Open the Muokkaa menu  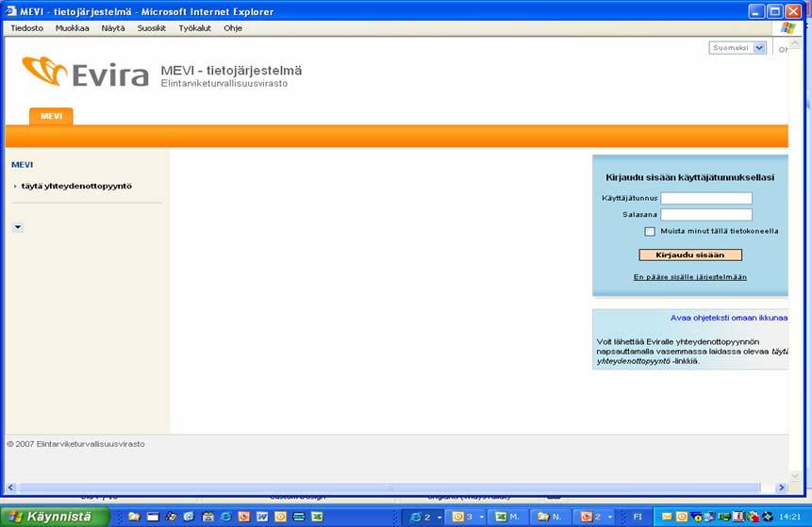pos(72,28)
